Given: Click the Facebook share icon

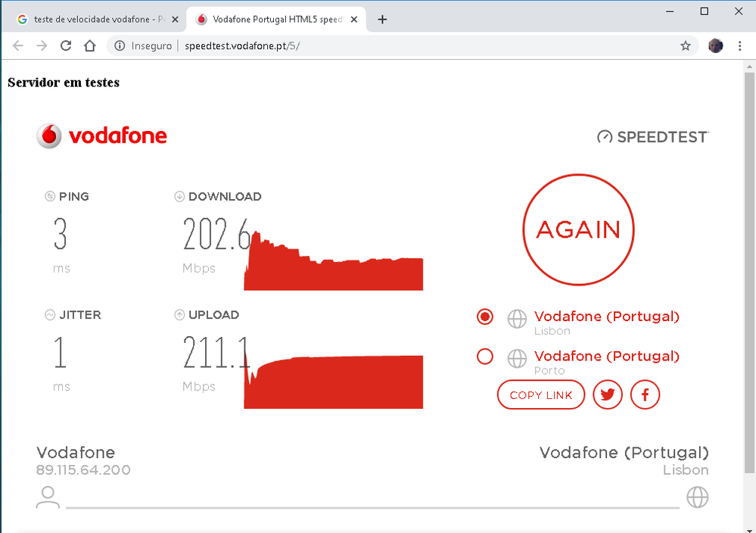Looking at the screenshot, I should click(645, 394).
